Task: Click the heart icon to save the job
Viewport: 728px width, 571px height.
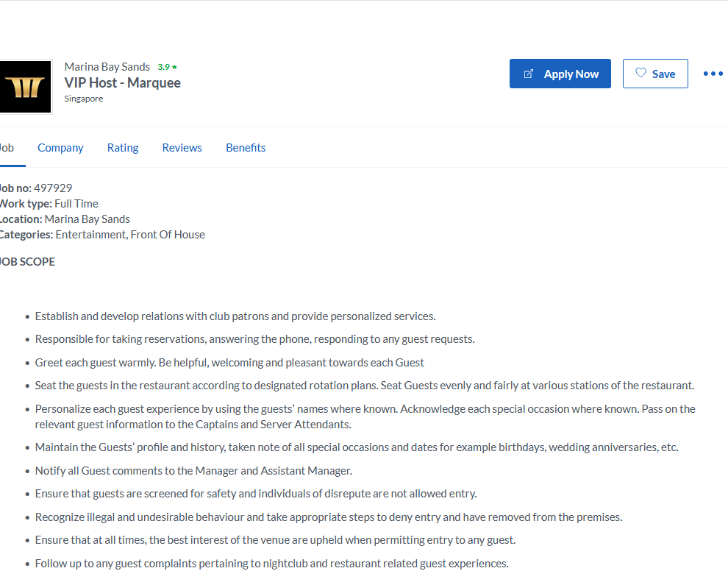Action: 640,73
